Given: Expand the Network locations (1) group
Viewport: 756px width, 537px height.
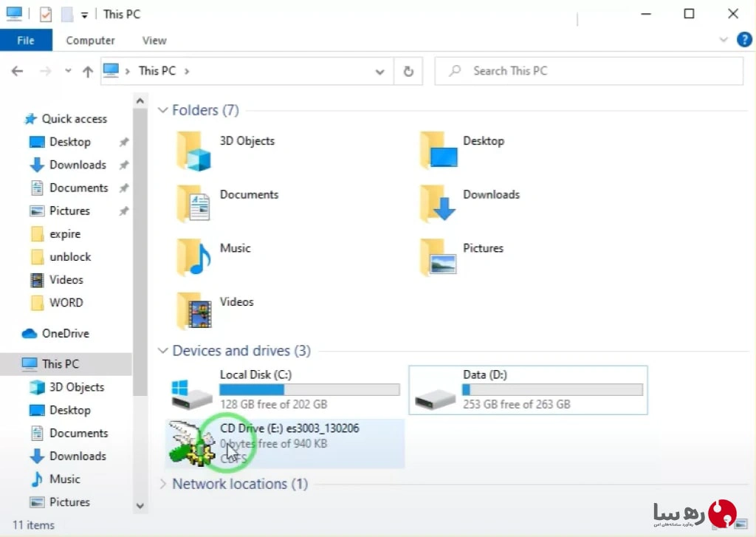Looking at the screenshot, I should click(163, 484).
